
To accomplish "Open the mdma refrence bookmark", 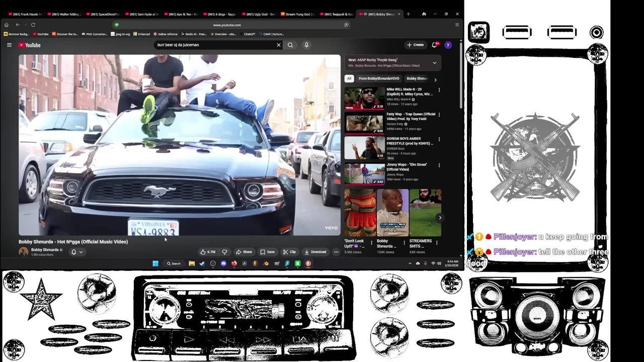I will (x=166, y=34).
